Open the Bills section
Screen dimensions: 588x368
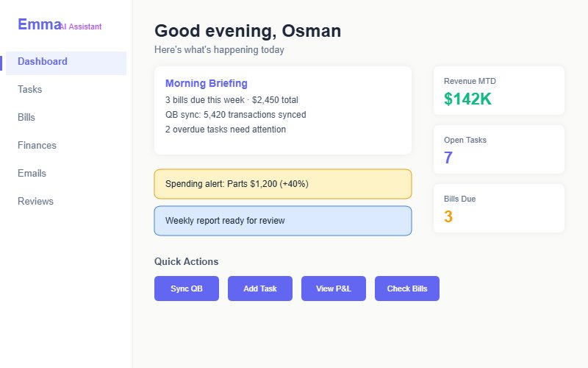click(26, 118)
